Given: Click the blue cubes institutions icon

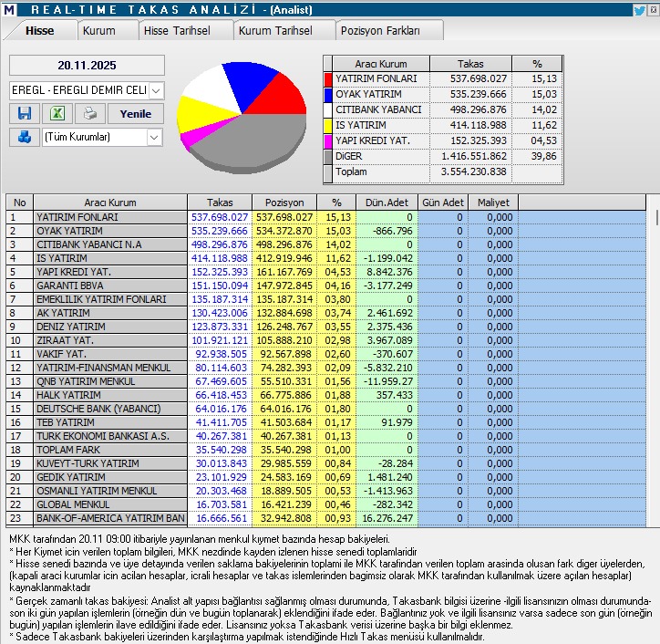Looking at the screenshot, I should click(x=25, y=137).
